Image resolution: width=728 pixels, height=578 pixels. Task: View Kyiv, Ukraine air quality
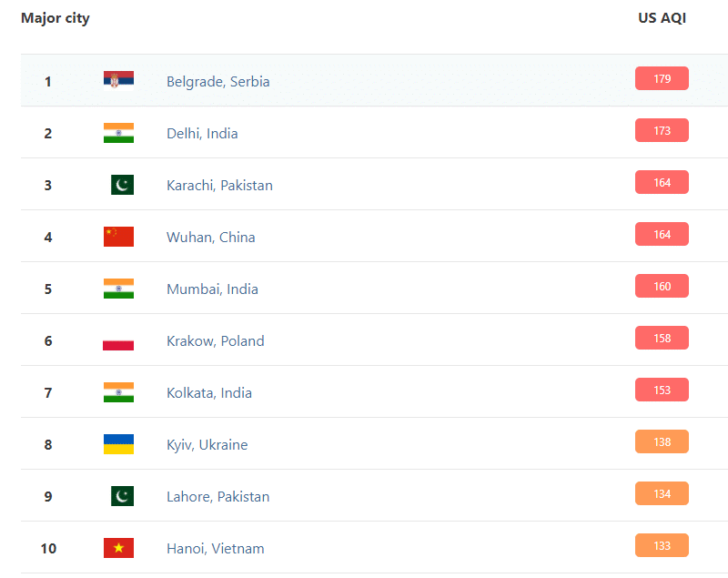pos(207,444)
